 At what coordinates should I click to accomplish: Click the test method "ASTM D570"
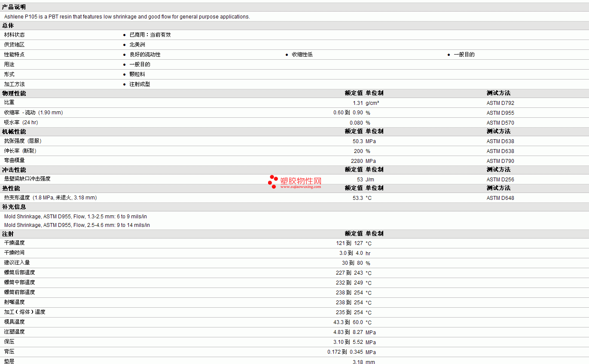pyautogui.click(x=500, y=123)
